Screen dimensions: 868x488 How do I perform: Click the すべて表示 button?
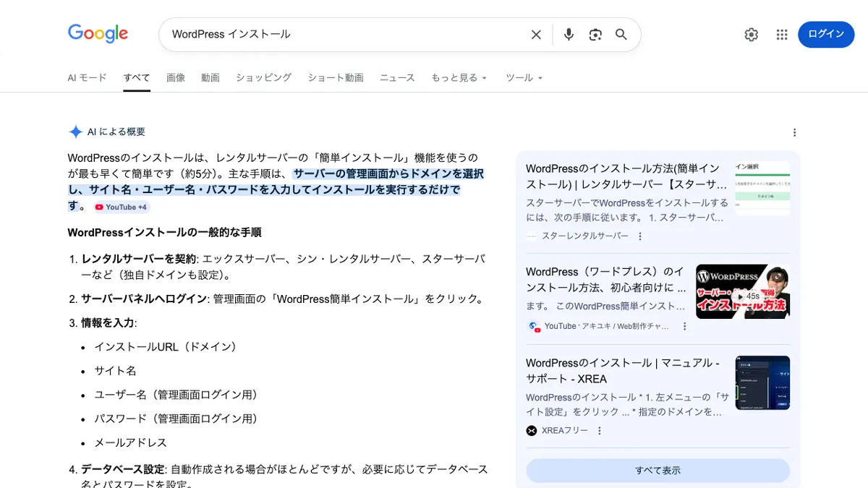tap(658, 470)
